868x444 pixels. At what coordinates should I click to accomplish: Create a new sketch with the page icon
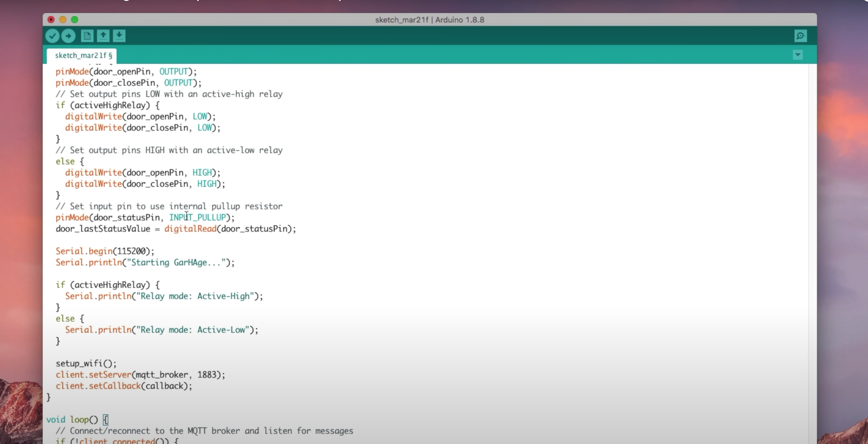click(x=87, y=36)
